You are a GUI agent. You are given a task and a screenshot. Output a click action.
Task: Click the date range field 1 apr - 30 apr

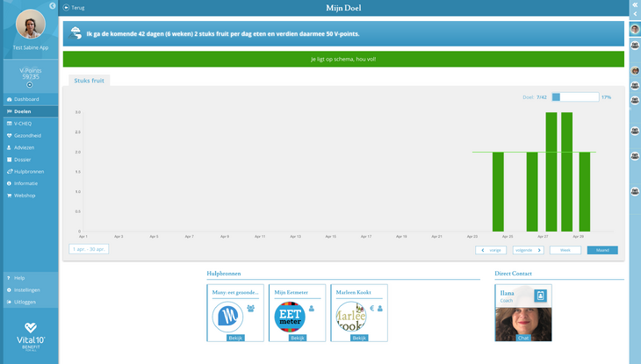89,249
